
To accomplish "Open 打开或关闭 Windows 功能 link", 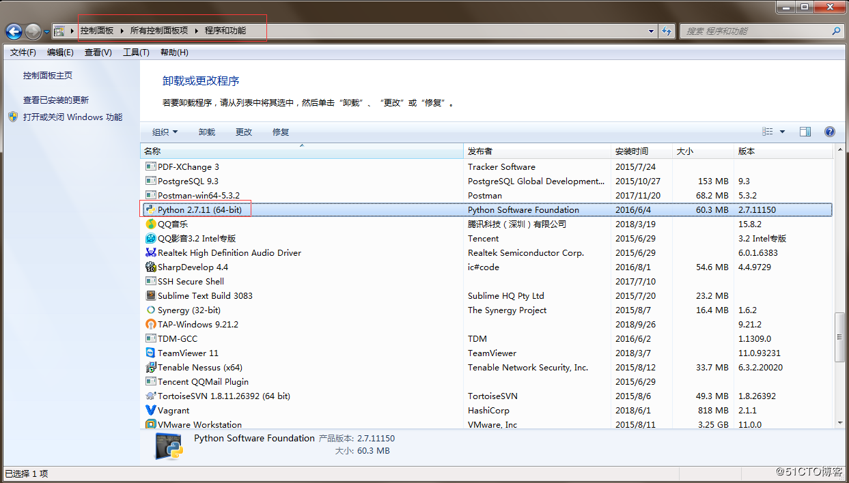I will pos(73,117).
